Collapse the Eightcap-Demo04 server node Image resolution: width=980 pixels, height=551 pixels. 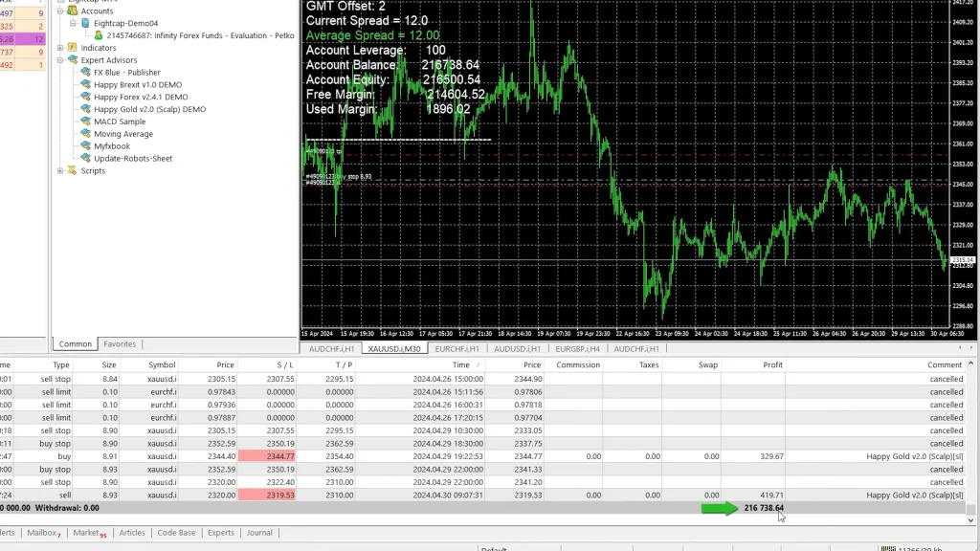tap(73, 22)
